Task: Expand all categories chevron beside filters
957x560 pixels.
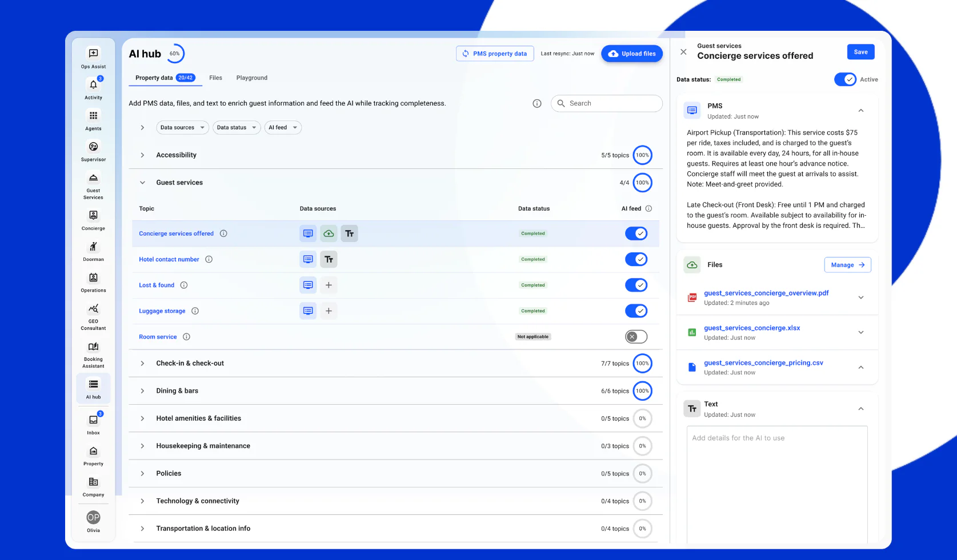Action: (142, 128)
